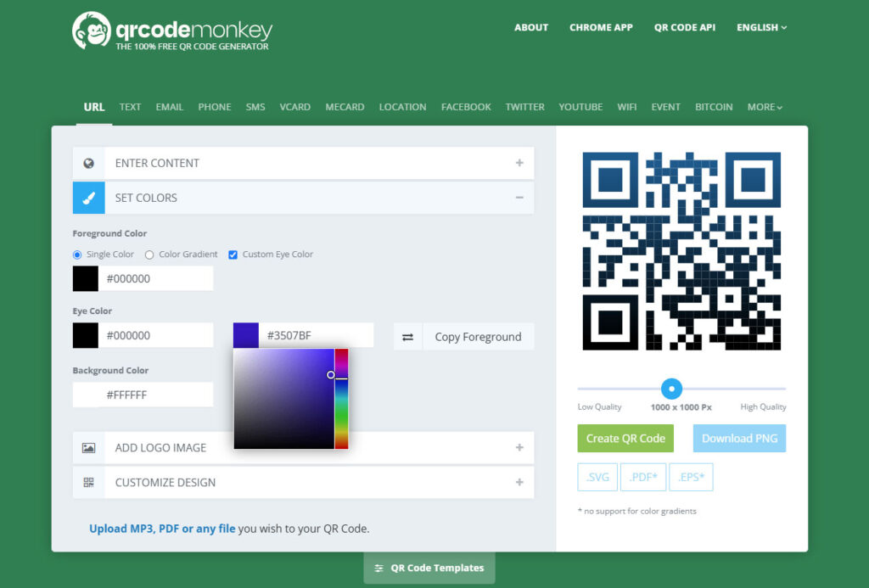Open the QR Code Templates button

(x=429, y=568)
